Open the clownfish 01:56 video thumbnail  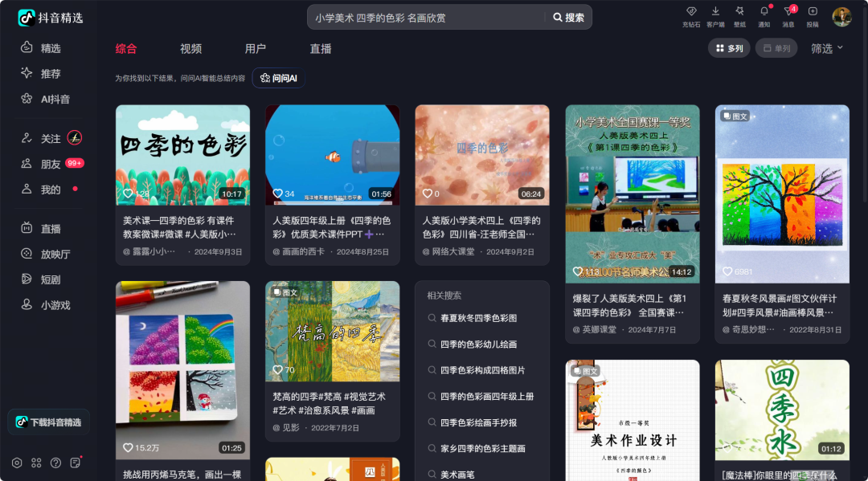[x=332, y=155]
